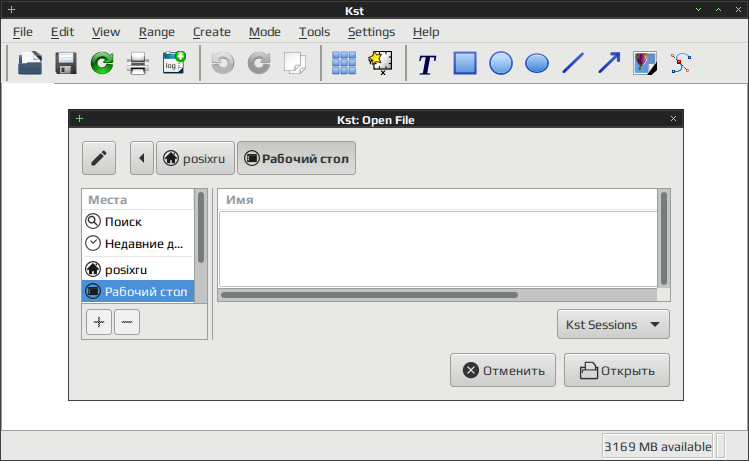Click the back arrow in path bar

[142, 158]
